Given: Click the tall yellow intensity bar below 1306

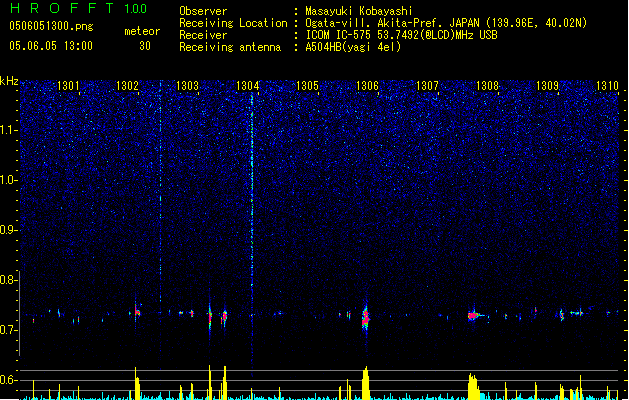Looking at the screenshot, I should pyautogui.click(x=365, y=383).
